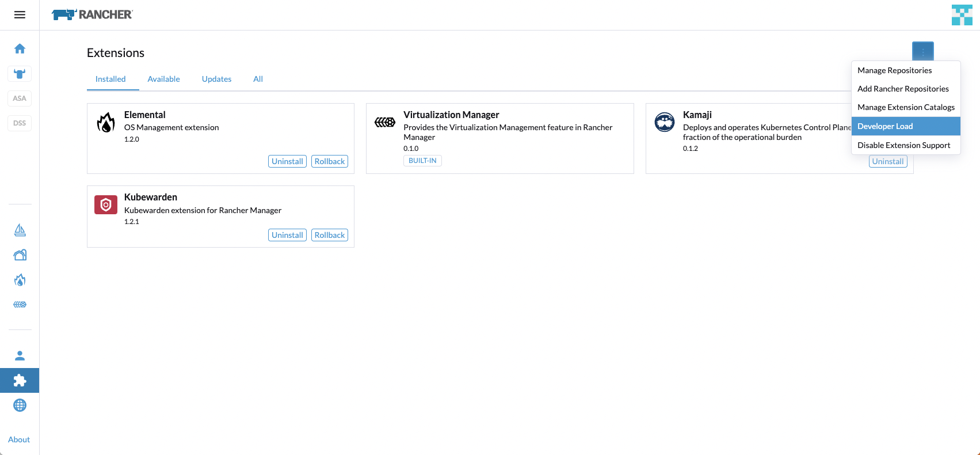Switch to the Updates tab

tap(216, 79)
